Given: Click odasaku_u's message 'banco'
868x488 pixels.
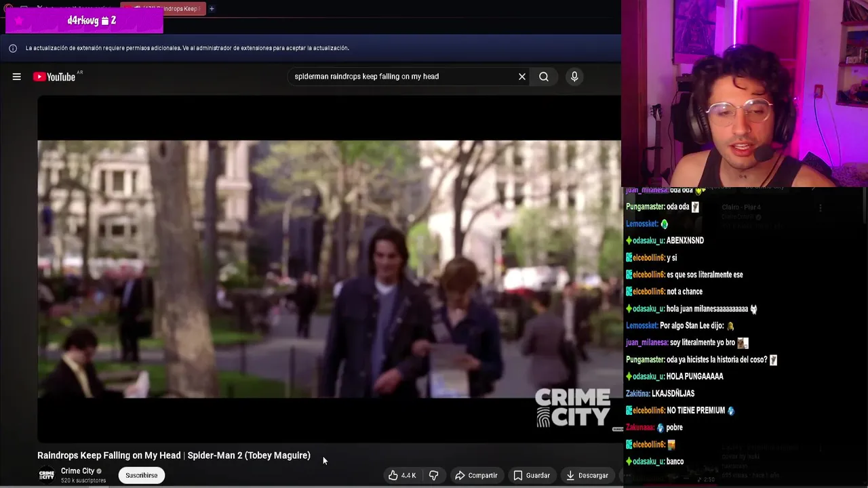Looking at the screenshot, I should coord(675,461).
